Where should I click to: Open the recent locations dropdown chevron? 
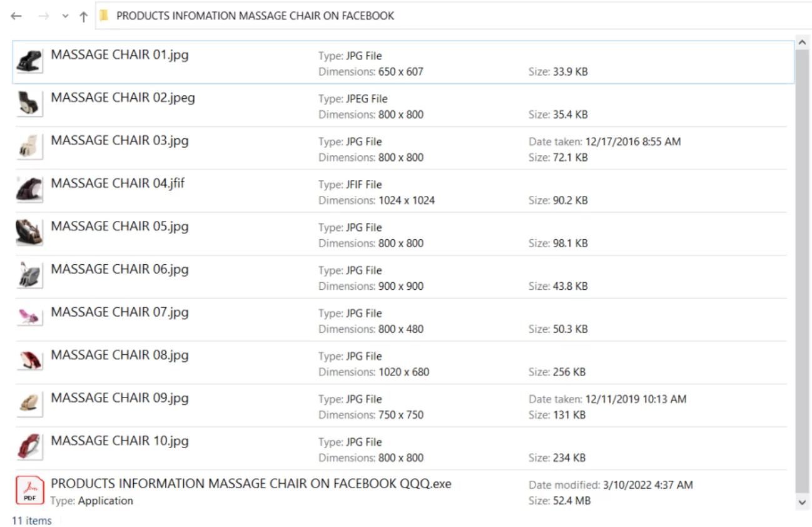[x=65, y=17]
